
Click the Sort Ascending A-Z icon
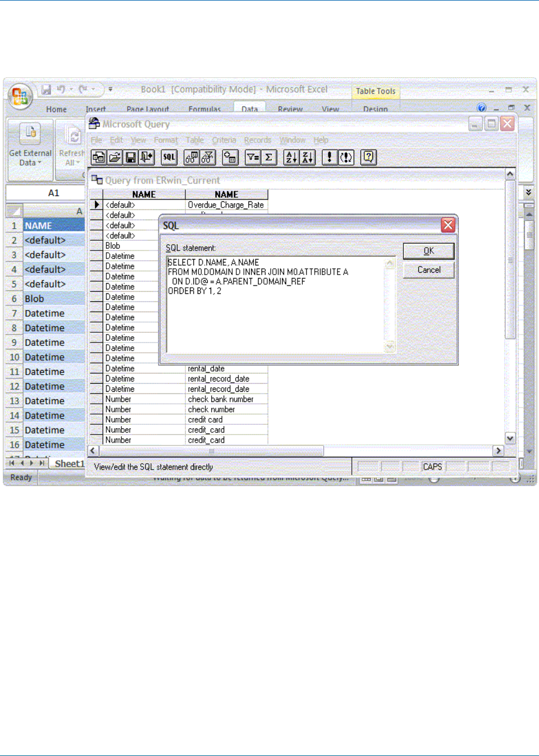point(291,157)
